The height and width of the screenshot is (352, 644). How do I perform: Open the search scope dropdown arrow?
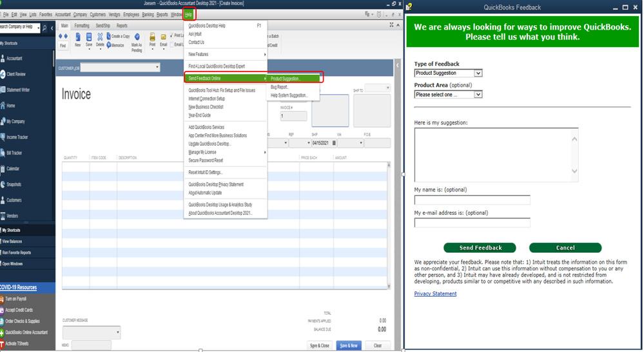[38, 28]
